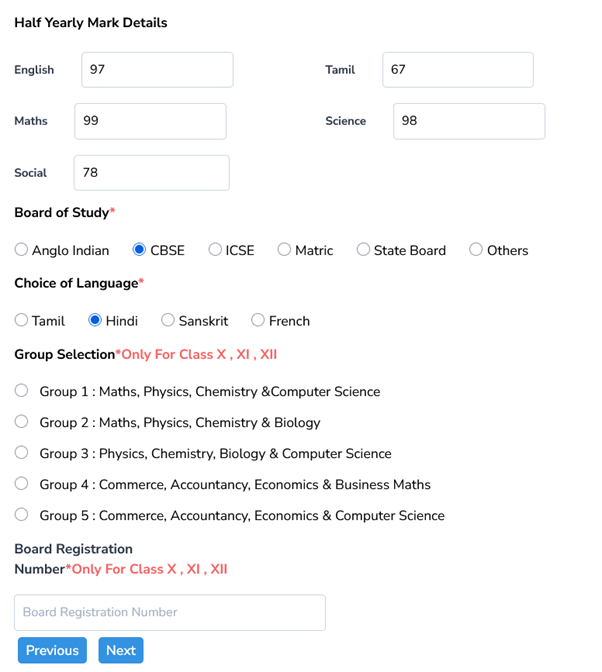Pick State Board radio button
This screenshot has height=672, width=602.
click(x=363, y=250)
